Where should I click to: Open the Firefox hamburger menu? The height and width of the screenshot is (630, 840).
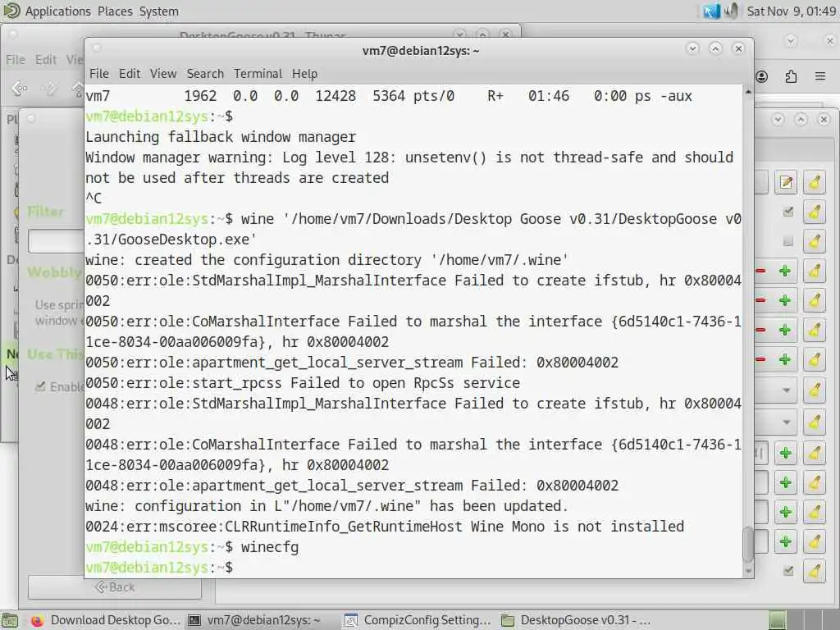tap(819, 76)
